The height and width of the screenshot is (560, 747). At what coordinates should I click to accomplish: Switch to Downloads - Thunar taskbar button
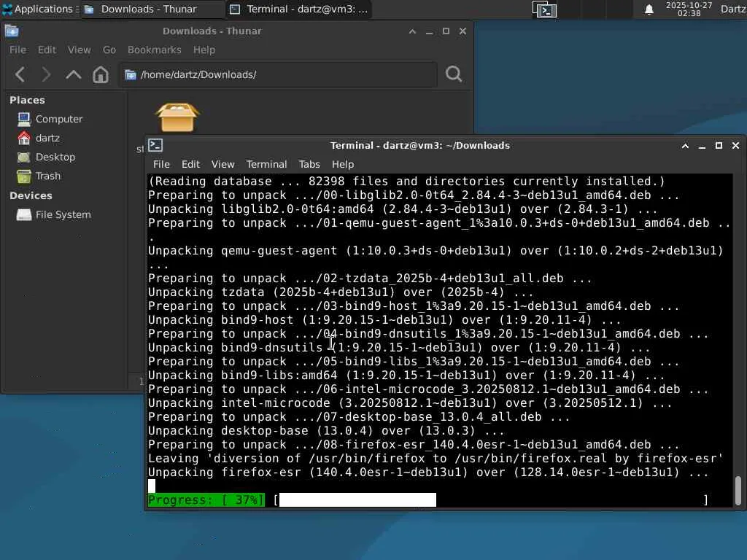click(152, 9)
